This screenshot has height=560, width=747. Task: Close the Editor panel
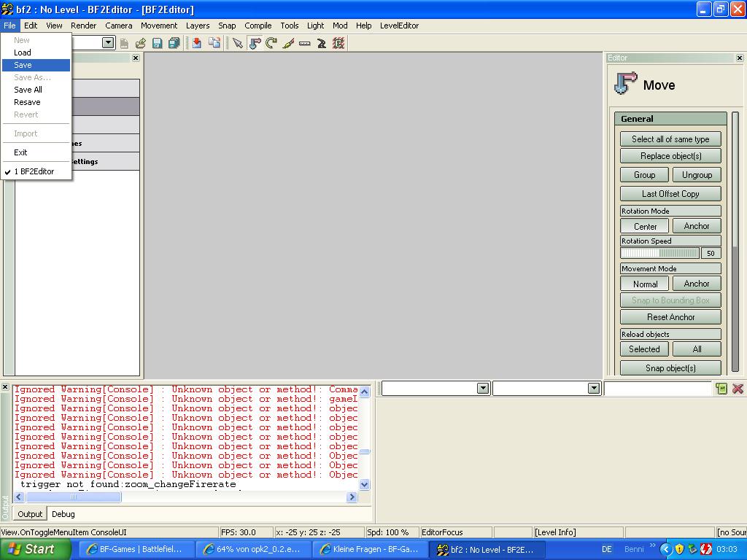pyautogui.click(x=740, y=58)
